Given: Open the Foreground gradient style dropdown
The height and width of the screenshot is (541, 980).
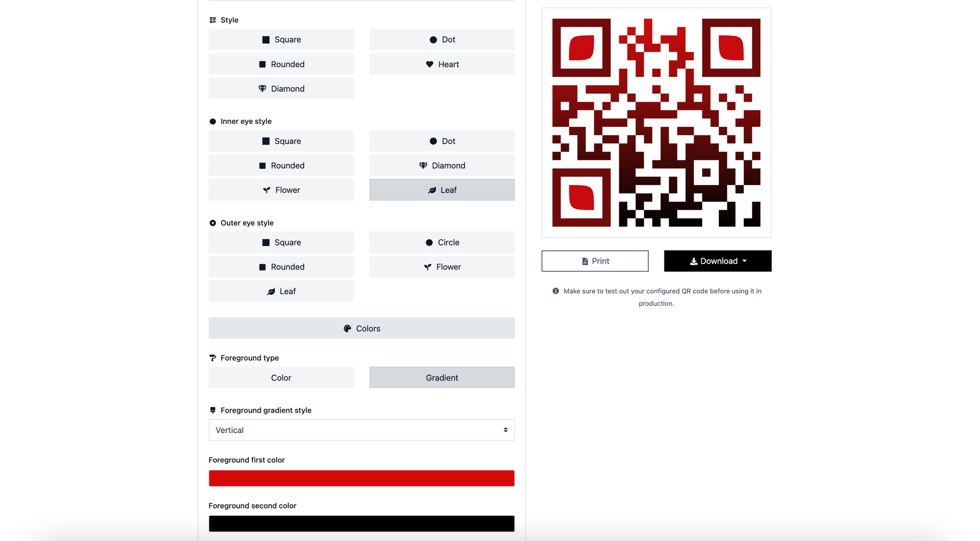Looking at the screenshot, I should [x=362, y=430].
